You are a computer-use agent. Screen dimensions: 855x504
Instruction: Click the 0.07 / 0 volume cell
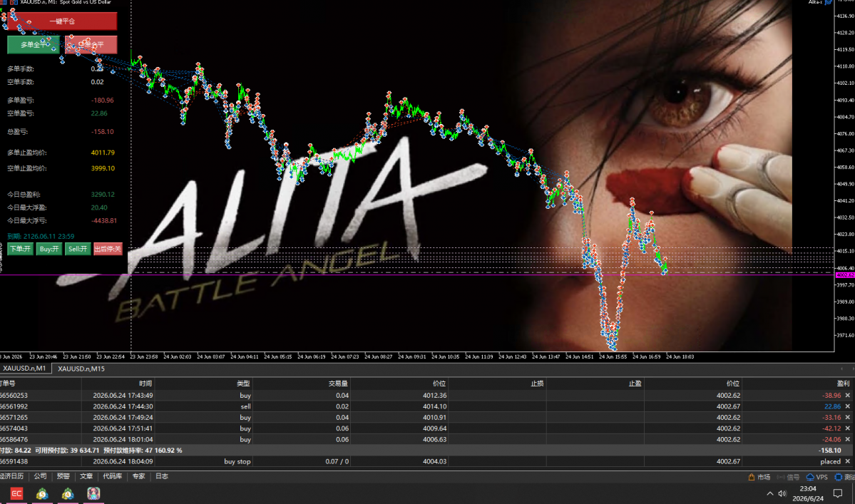[337, 461]
